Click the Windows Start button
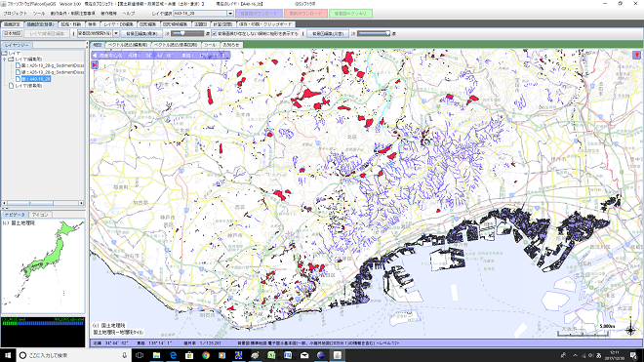Image resolution: width=644 pixels, height=362 pixels. click(8, 355)
